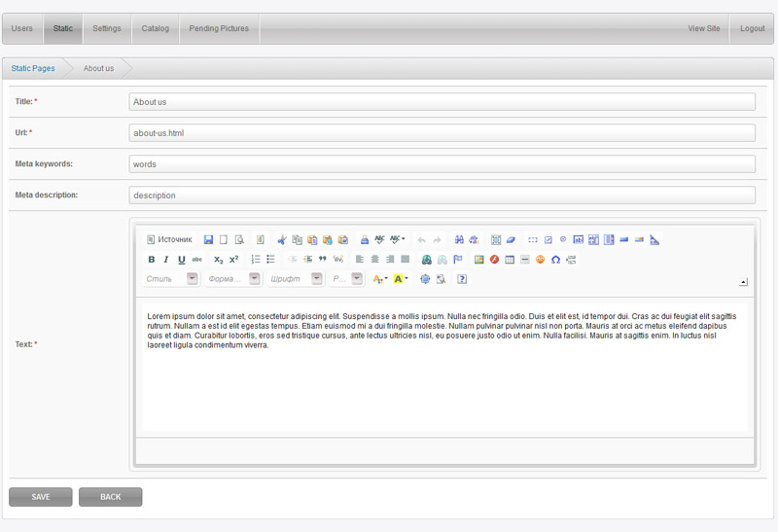Open the Text Color picker
Screen dimensions: 778x532
[380, 279]
